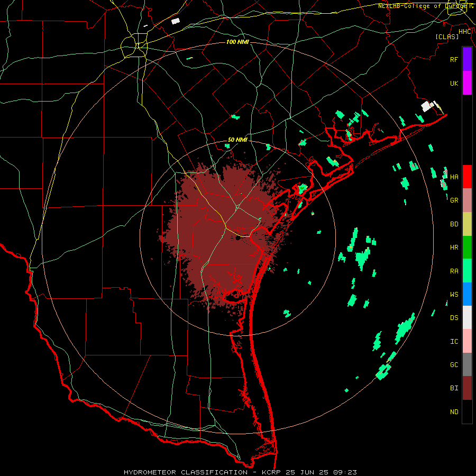Click the HYDROMETEOR CLASSIFICATION title text
476x476 pixels.
pyautogui.click(x=186, y=472)
